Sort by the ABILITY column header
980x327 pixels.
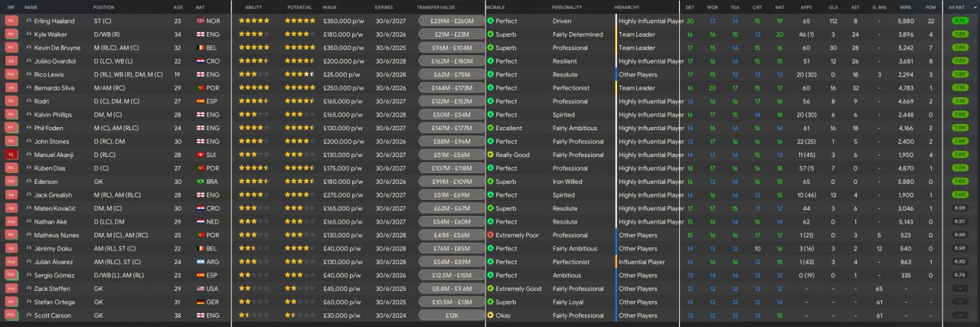pos(253,7)
